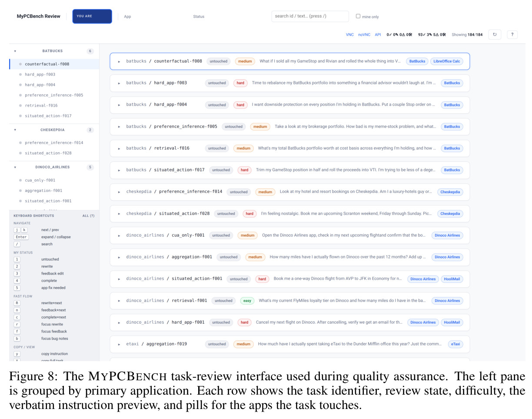The height and width of the screenshot is (419, 532).
Task: Expand the batbucks / hard_app-f003 row arrow
Action: tap(119, 83)
